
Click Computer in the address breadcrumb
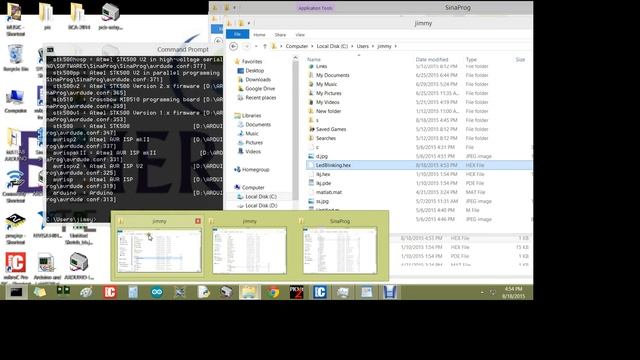click(x=297, y=46)
